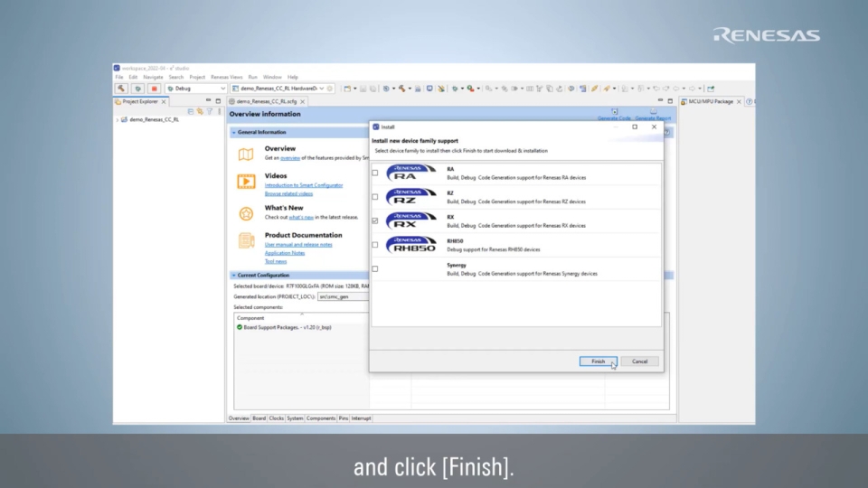
Task: Click the Finish button in the Install dialog
Action: pyautogui.click(x=599, y=361)
